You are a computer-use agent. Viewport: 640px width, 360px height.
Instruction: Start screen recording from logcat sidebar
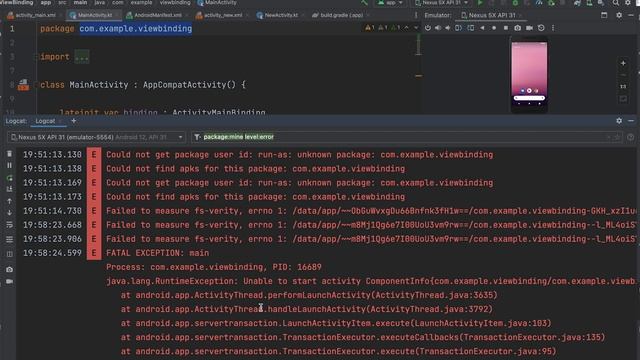click(9, 282)
